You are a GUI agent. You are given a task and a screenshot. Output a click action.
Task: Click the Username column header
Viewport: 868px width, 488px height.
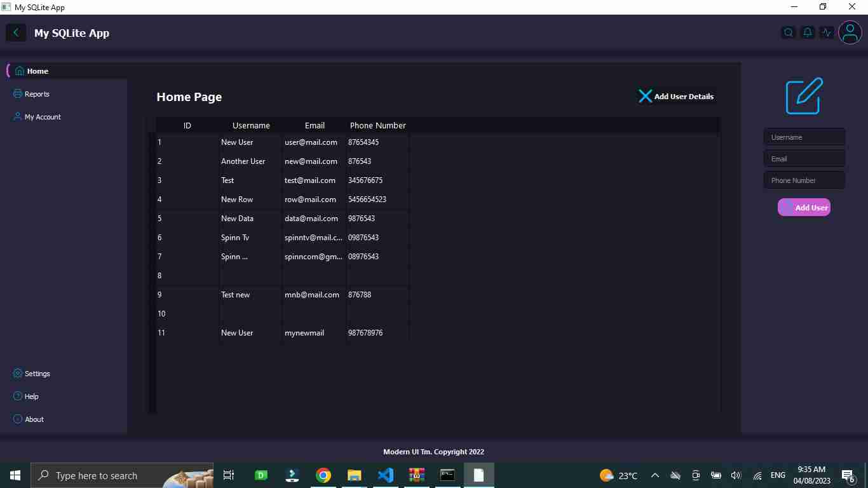pos(251,125)
